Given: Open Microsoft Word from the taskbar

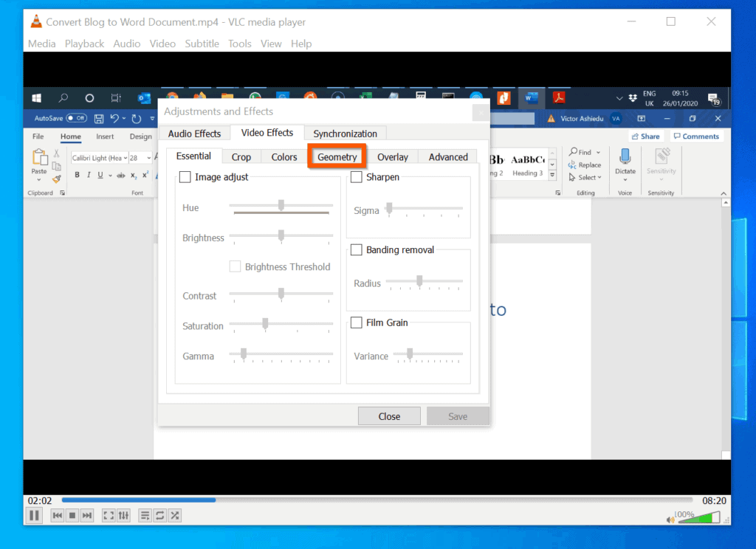Looking at the screenshot, I should point(531,97).
